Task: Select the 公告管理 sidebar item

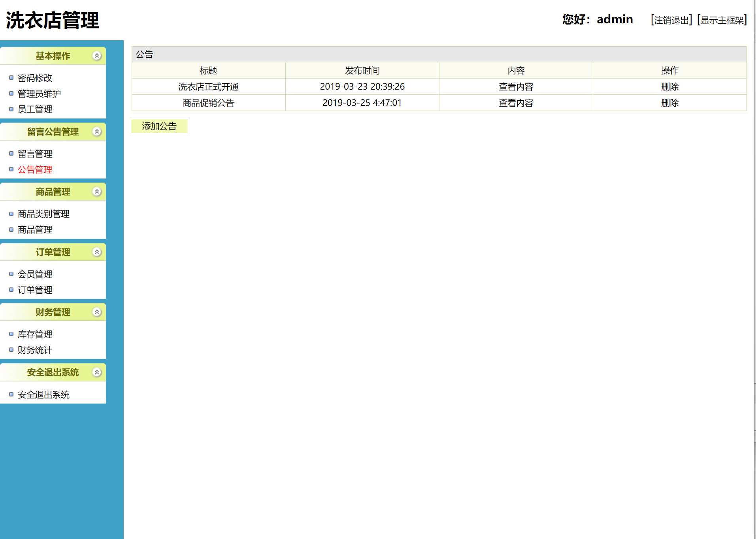Action: 34,169
